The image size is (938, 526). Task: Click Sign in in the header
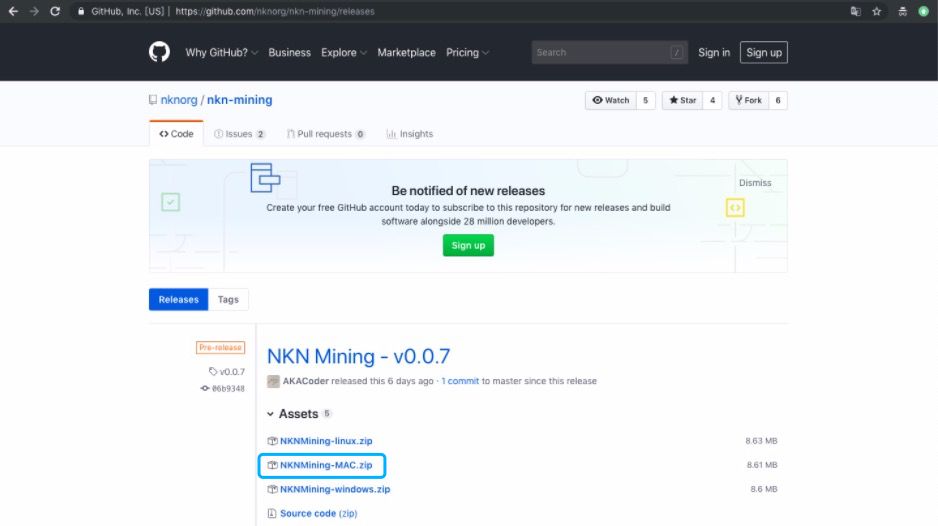click(x=714, y=53)
